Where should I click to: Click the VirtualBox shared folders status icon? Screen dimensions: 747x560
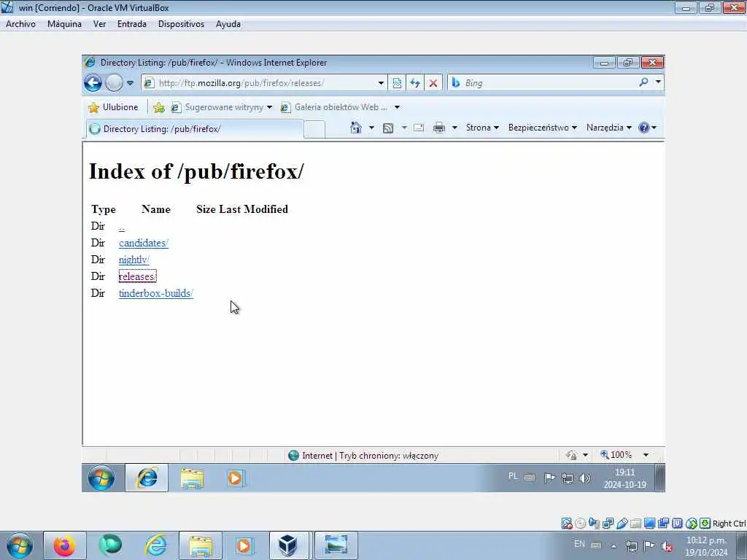tap(636, 524)
